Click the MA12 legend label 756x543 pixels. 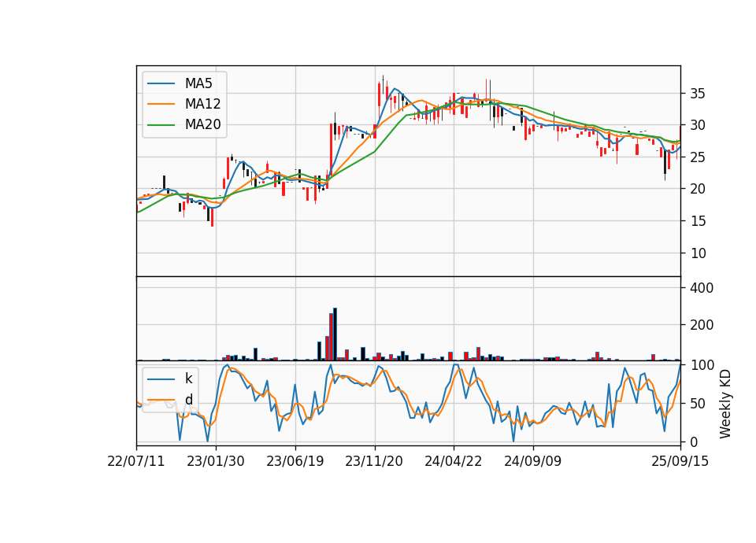point(202,104)
